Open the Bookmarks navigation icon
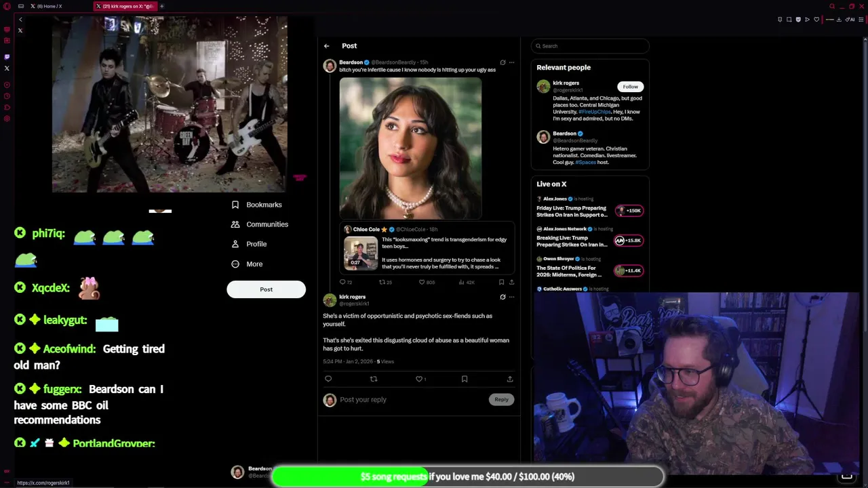 coord(235,205)
